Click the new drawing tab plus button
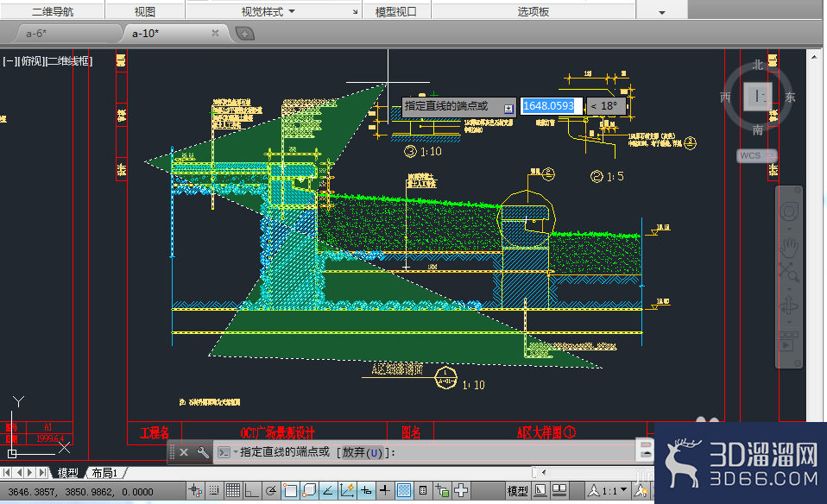This screenshot has height=504, width=827. point(244,34)
